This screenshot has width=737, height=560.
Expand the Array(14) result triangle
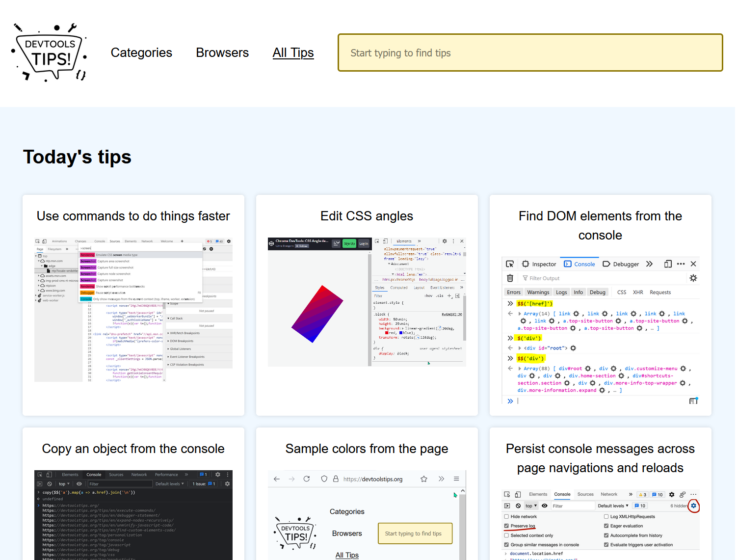click(520, 314)
